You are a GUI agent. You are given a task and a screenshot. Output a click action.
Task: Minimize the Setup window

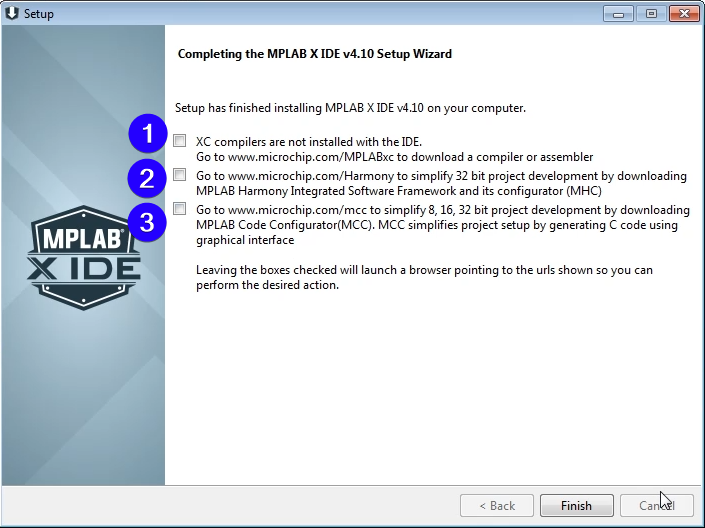[x=618, y=14]
